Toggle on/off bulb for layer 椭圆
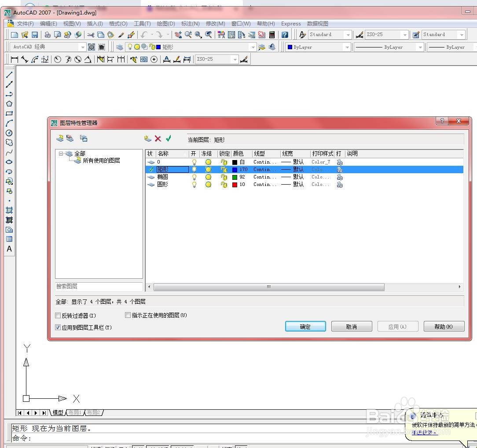477x448 pixels. [194, 177]
